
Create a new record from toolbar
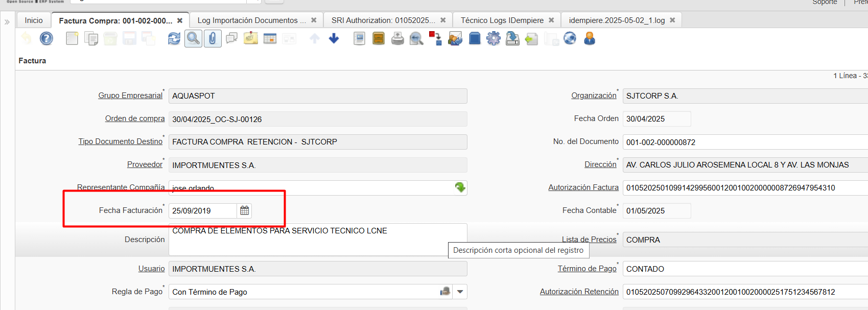click(72, 39)
